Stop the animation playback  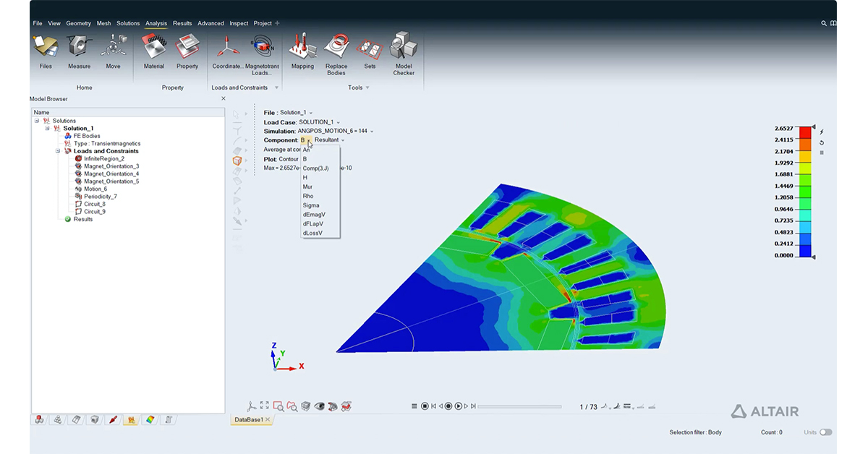425,406
